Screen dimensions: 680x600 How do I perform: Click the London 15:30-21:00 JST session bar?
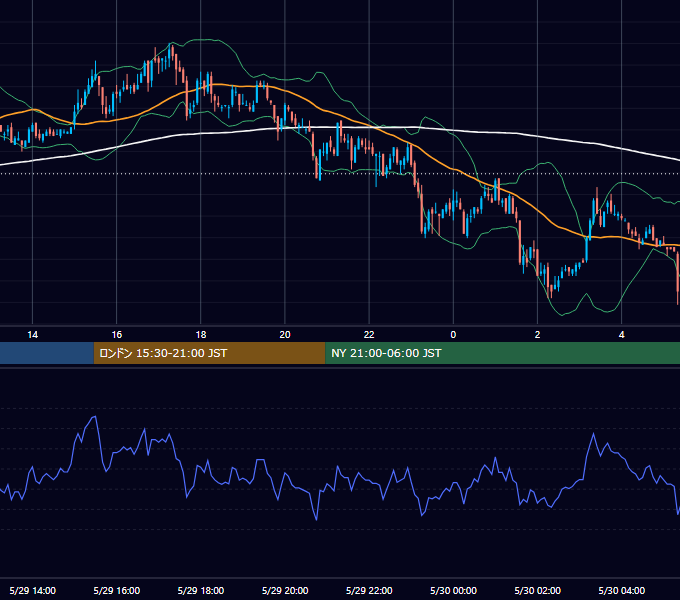(209, 353)
